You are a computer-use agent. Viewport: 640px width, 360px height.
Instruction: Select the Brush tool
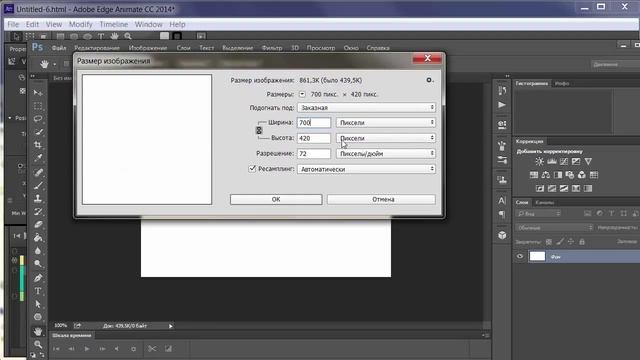[38, 185]
